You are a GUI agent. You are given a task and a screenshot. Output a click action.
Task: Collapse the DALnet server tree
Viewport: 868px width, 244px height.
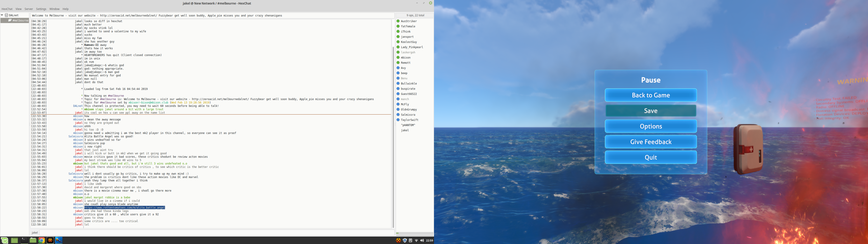tap(2, 15)
